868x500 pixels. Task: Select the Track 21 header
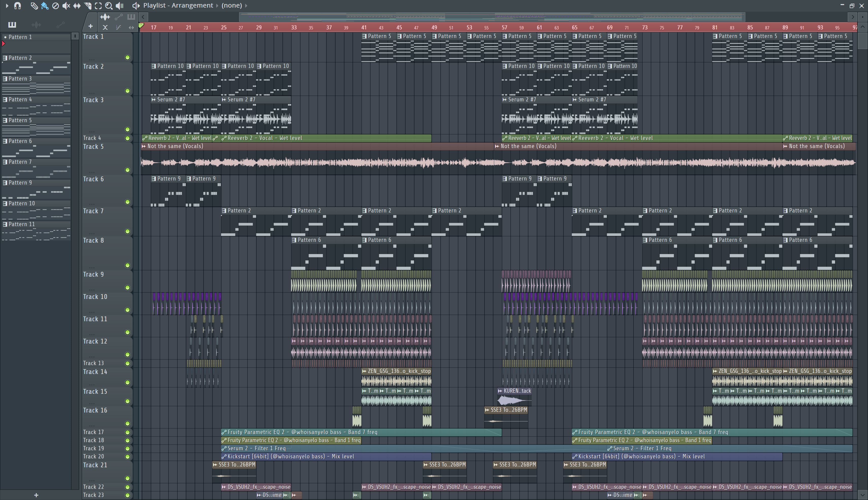coord(107,472)
